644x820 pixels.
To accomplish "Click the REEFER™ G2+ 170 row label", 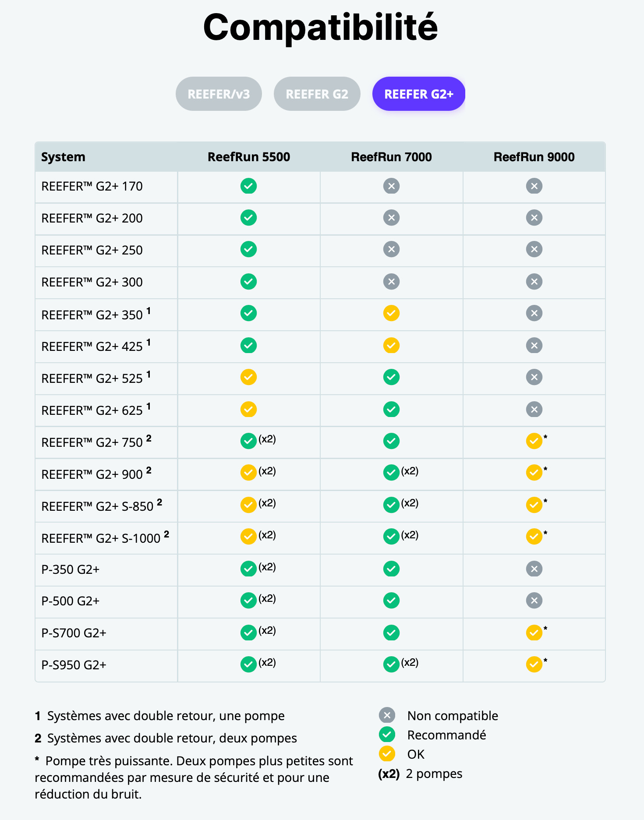I will coord(92,187).
